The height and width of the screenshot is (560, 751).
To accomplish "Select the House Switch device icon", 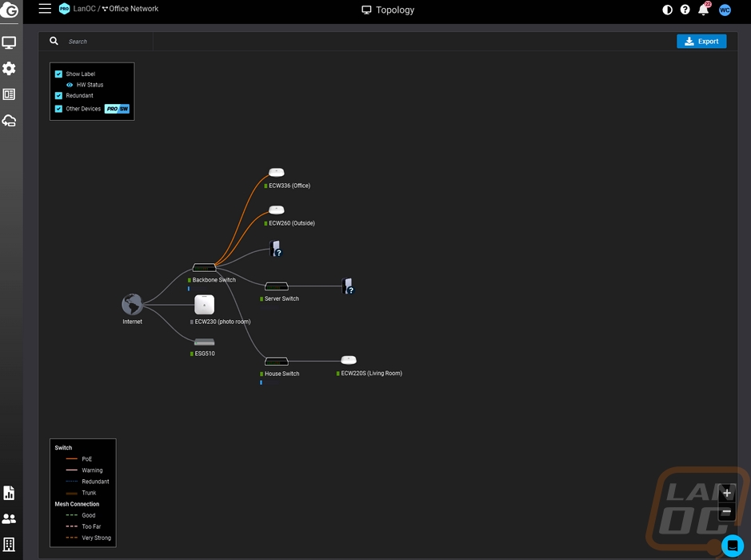I will [277, 361].
